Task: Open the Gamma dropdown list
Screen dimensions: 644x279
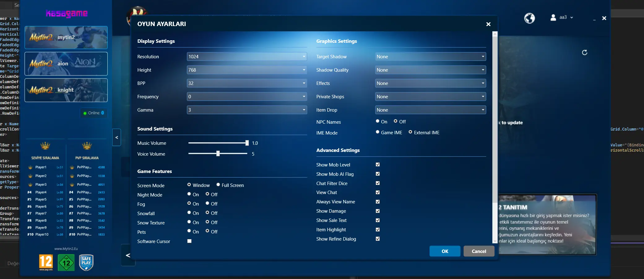Action: pos(247,110)
